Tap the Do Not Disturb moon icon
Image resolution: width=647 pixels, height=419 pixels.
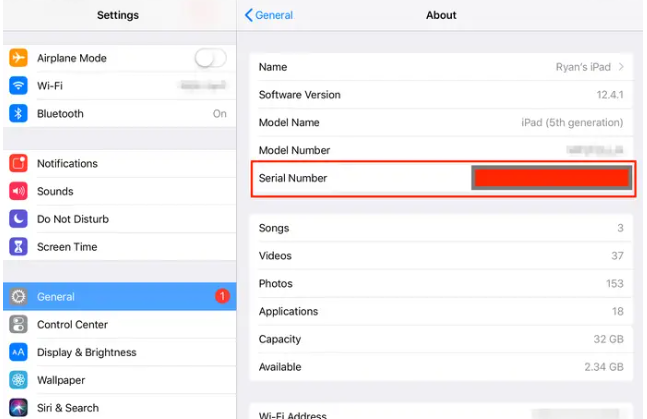[18, 219]
